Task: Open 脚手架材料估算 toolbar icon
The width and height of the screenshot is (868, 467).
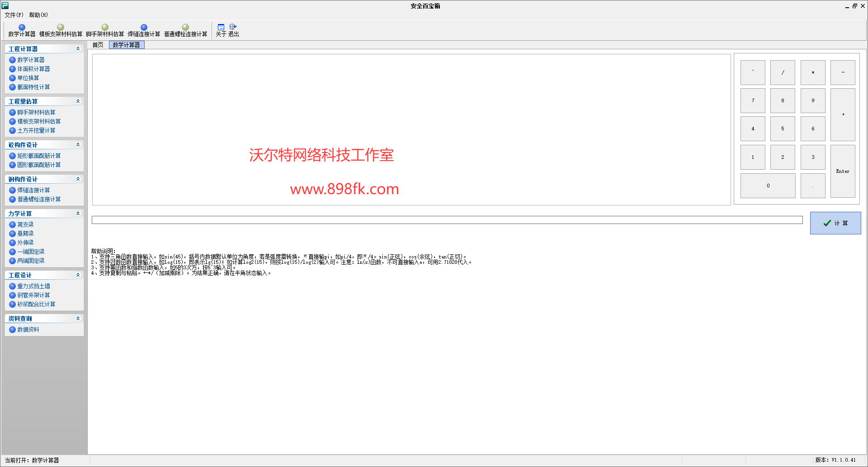Action: click(x=105, y=30)
